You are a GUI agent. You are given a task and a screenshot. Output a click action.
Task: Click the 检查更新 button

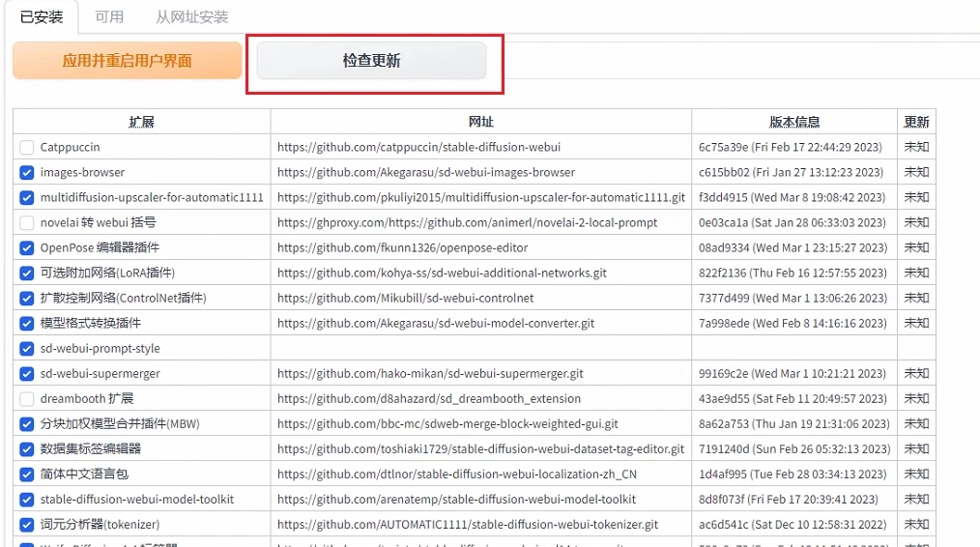coord(371,61)
